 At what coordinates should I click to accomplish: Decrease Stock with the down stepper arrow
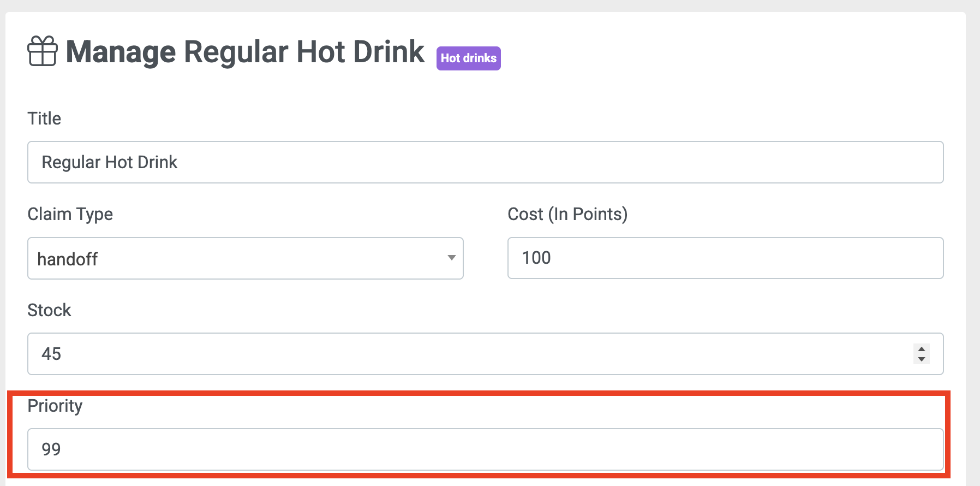[922, 359]
